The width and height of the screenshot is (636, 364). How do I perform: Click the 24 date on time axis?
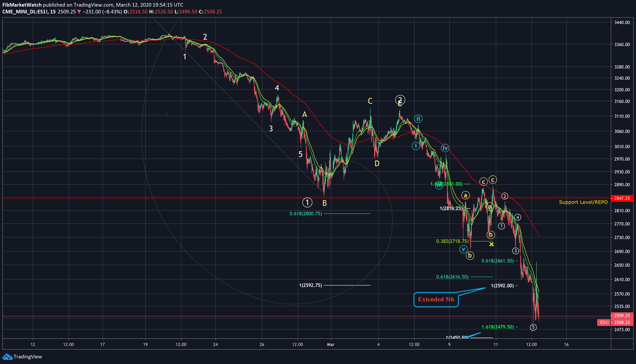(x=215, y=345)
